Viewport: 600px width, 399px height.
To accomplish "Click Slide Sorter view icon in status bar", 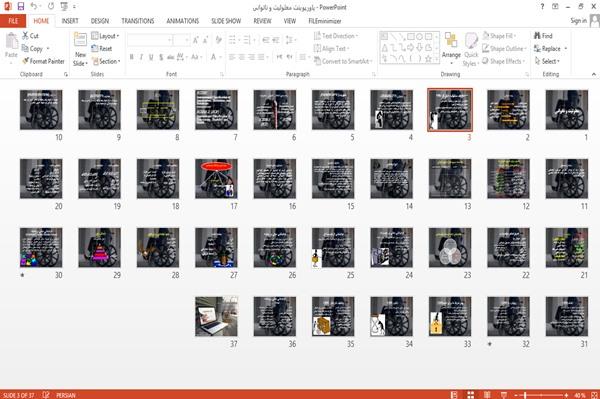I will [470, 395].
